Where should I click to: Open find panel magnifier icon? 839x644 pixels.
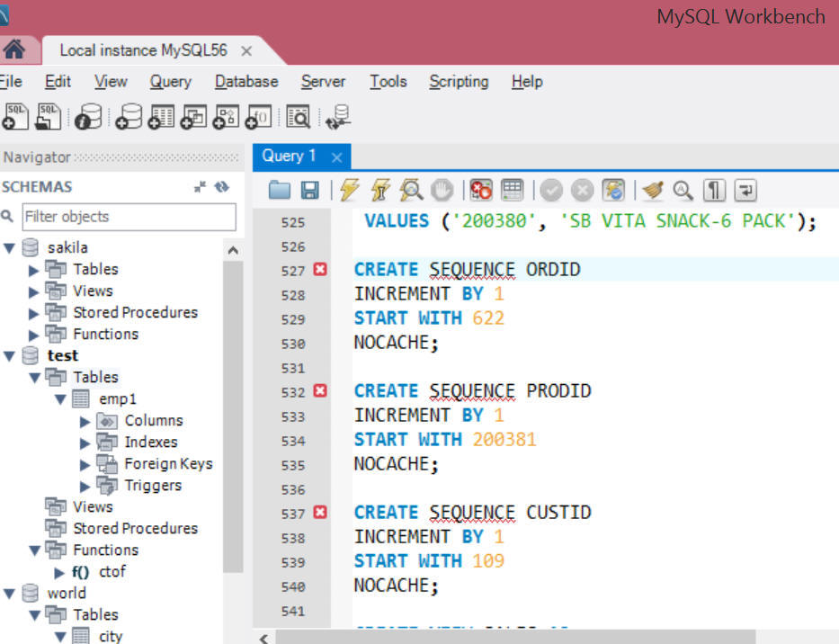click(683, 190)
